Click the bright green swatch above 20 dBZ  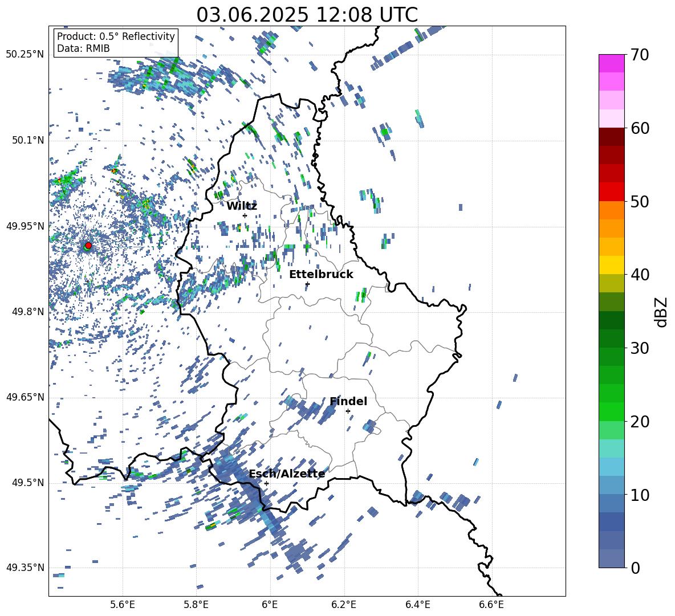[612, 411]
